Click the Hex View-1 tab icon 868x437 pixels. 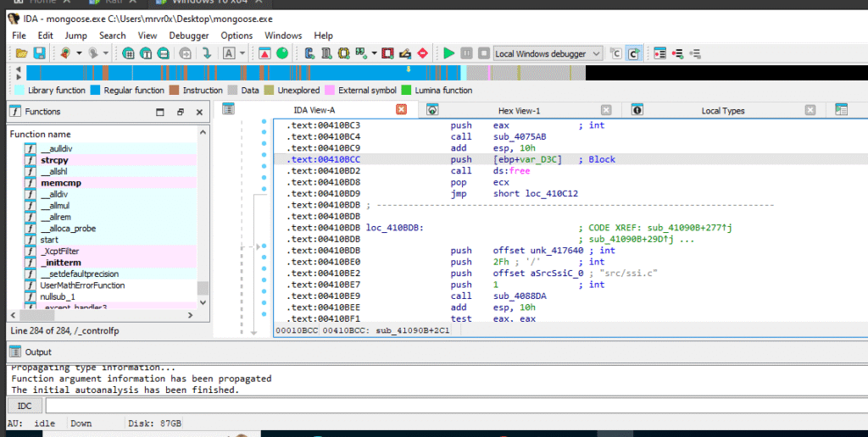click(x=432, y=110)
